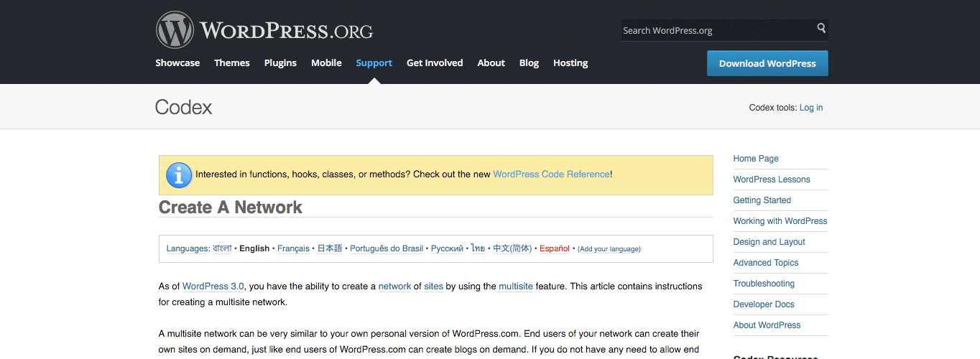Viewport: 980px width, 359px height.
Task: Click the search magnifier icon
Action: click(821, 29)
